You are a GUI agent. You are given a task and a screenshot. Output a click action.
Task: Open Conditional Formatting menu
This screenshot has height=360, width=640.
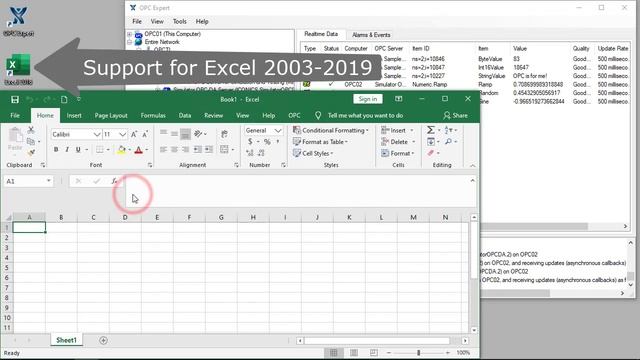(x=331, y=130)
